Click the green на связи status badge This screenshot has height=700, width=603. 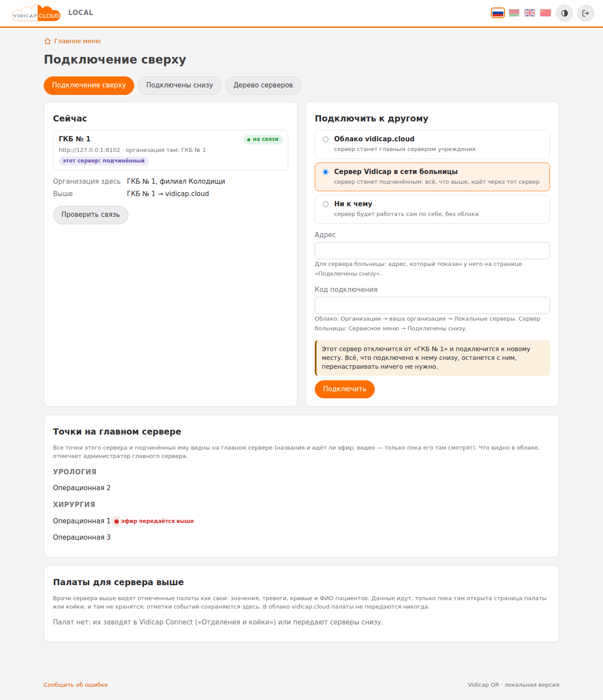click(263, 140)
